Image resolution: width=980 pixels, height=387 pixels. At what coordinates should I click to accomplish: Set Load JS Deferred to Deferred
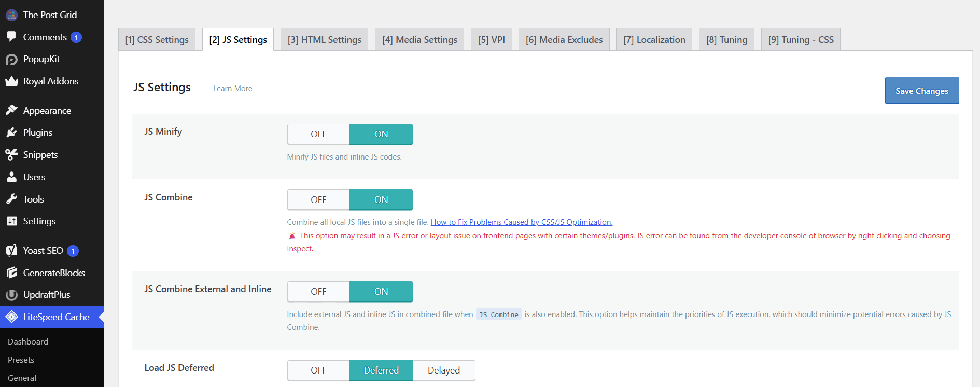(x=381, y=370)
